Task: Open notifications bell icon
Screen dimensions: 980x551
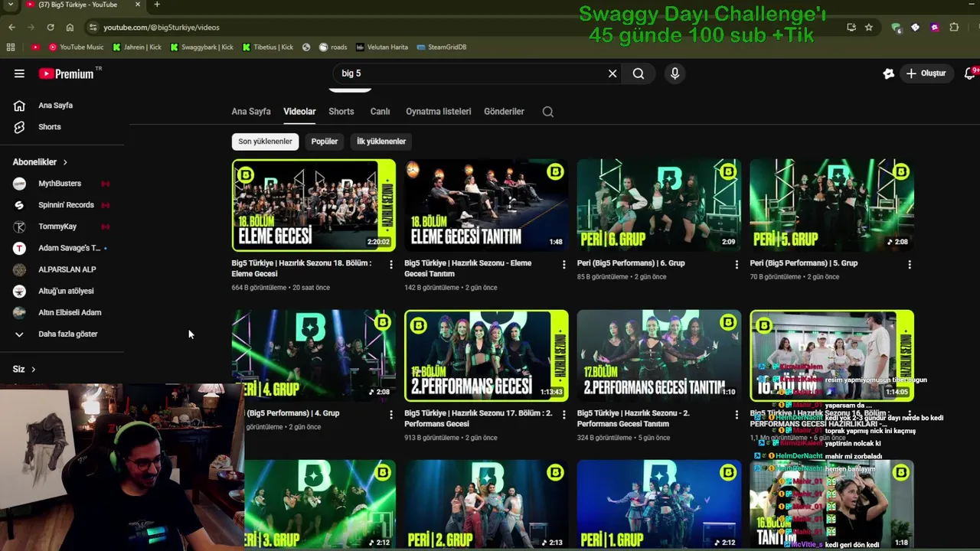Action: click(970, 73)
